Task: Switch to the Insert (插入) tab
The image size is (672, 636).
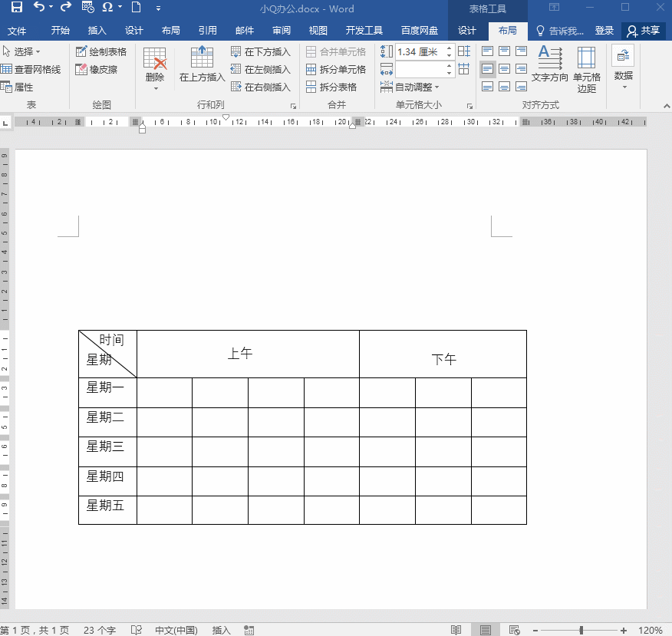Action: pyautogui.click(x=97, y=31)
